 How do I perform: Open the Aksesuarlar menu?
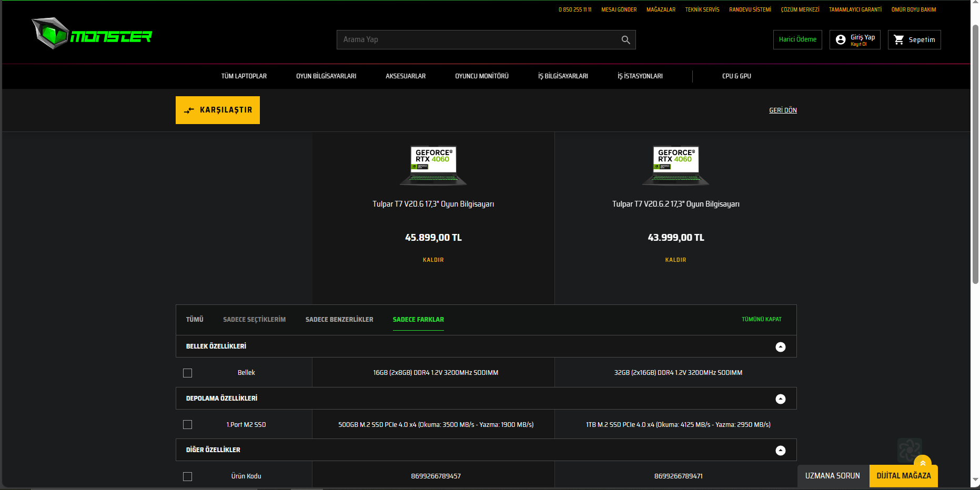click(x=406, y=76)
